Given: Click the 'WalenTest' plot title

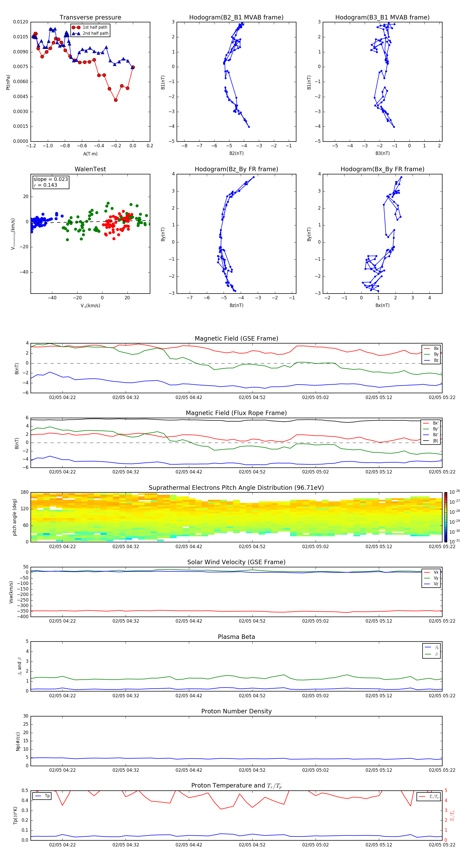Looking at the screenshot, I should coord(90,169).
